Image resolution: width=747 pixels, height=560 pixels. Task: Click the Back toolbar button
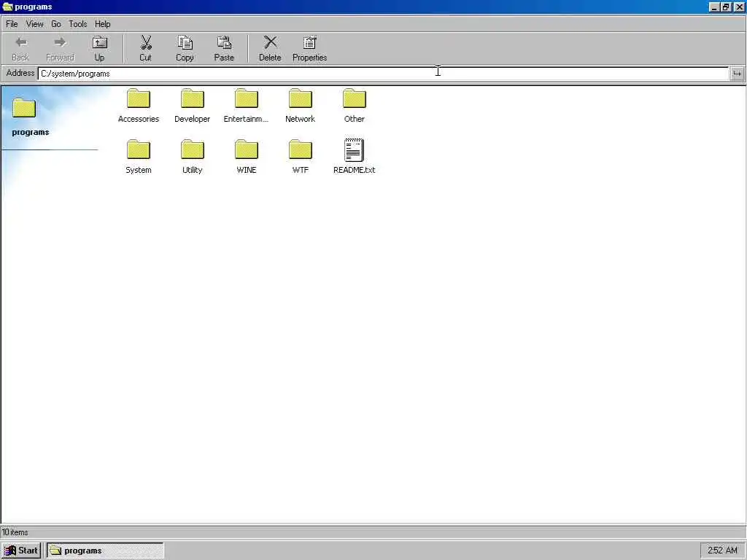(20, 49)
